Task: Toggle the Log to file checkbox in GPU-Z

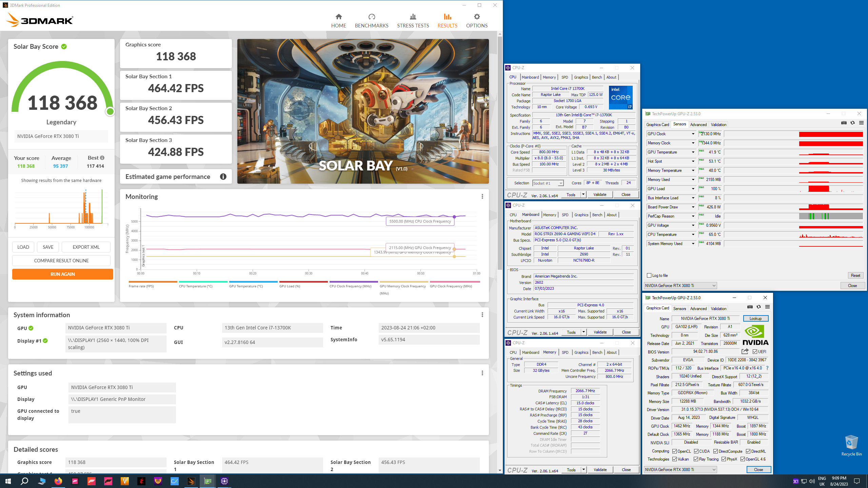Action: tap(649, 276)
